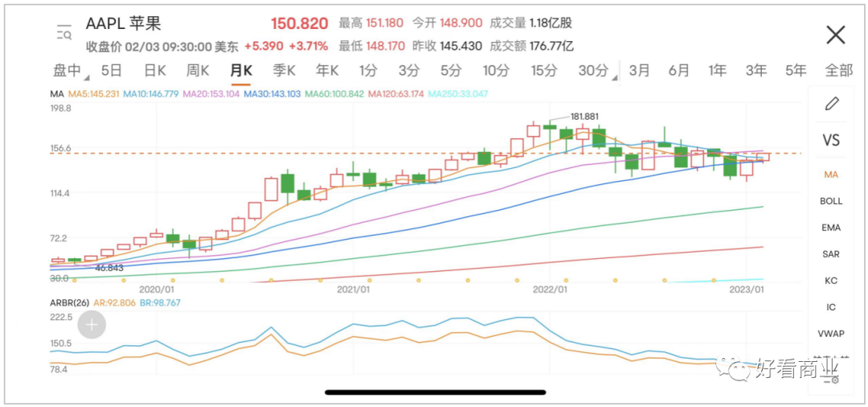Set range to 1年
The height and width of the screenshot is (407, 868).
(718, 70)
